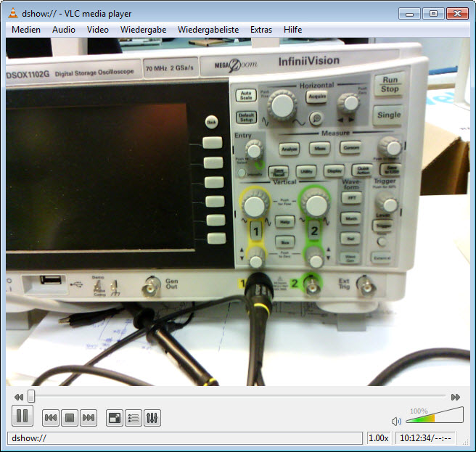Open extended settings equalizer dialog
Viewport: 476px width, 452px height.
[152, 418]
